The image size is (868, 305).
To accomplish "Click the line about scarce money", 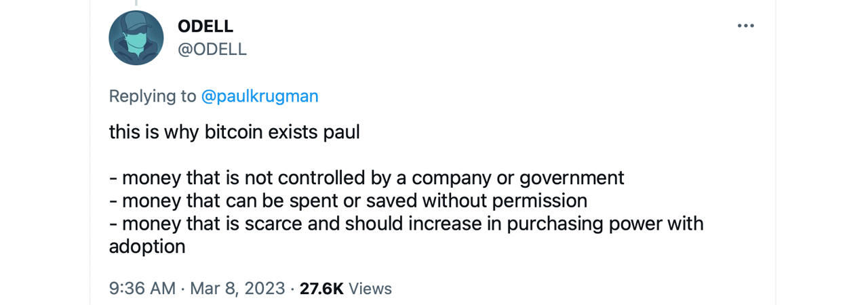I will tap(406, 223).
